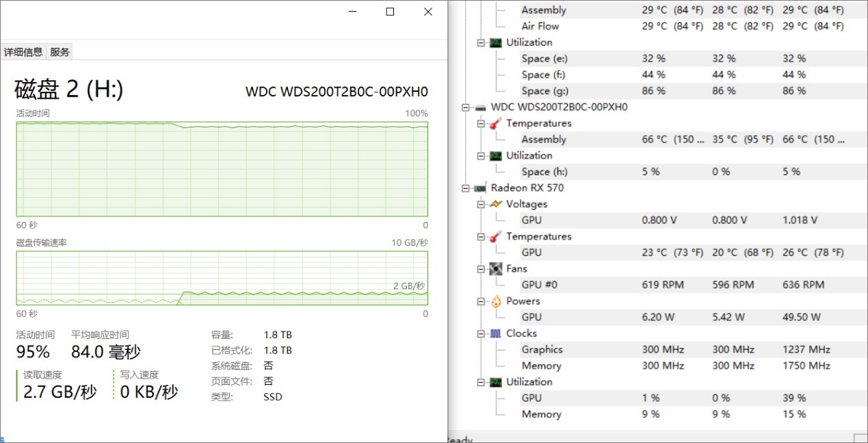The image size is (868, 443).
Task: Click the WDC WDS200T2B0C drive icon
Action: (481, 107)
